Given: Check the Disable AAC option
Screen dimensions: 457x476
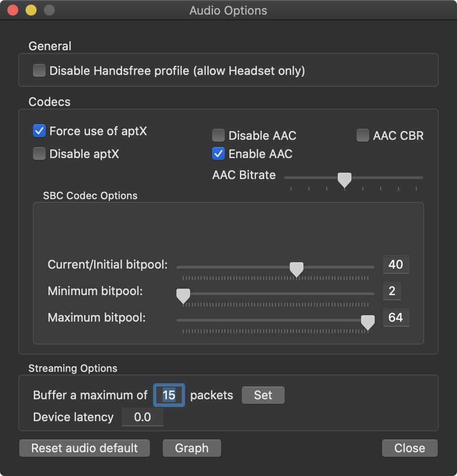Looking at the screenshot, I should [x=218, y=135].
